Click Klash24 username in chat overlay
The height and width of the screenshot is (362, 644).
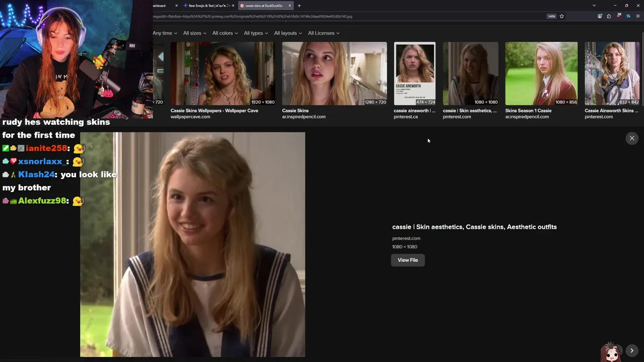coord(36,174)
